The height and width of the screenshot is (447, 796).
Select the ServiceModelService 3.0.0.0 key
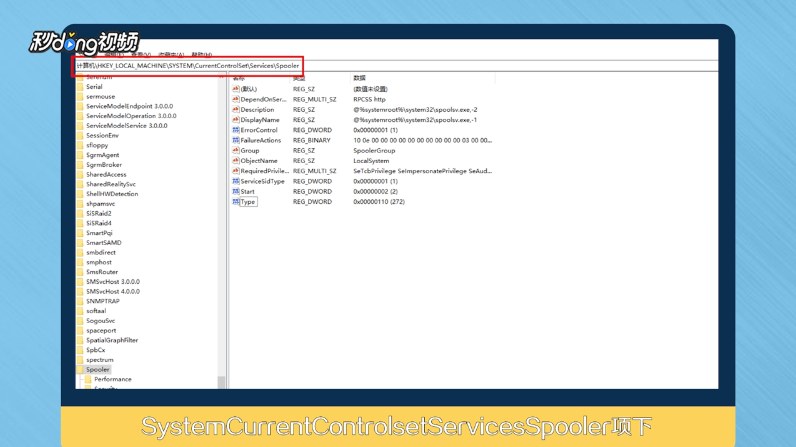[x=126, y=125]
